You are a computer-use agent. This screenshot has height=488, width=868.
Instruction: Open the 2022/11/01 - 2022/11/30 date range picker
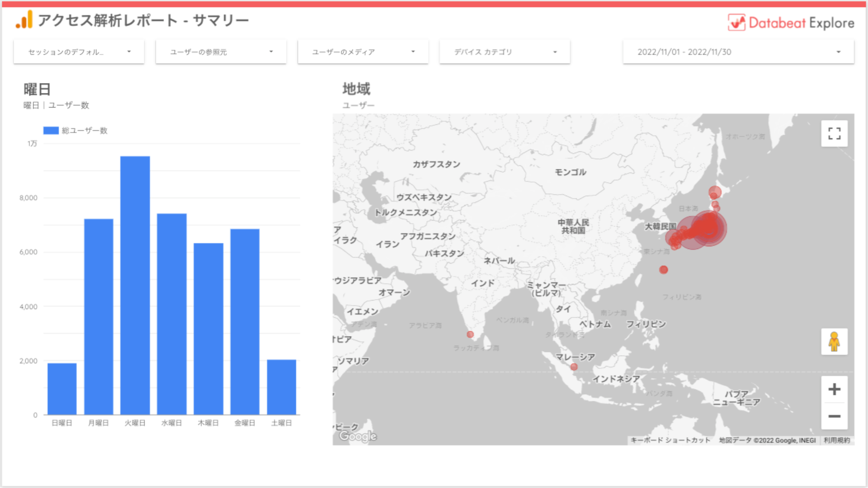(x=738, y=52)
